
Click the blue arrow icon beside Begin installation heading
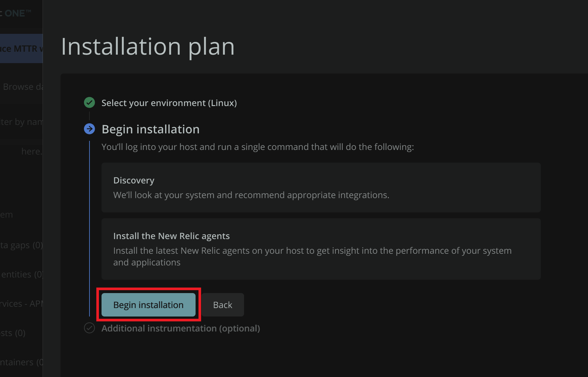pos(89,129)
